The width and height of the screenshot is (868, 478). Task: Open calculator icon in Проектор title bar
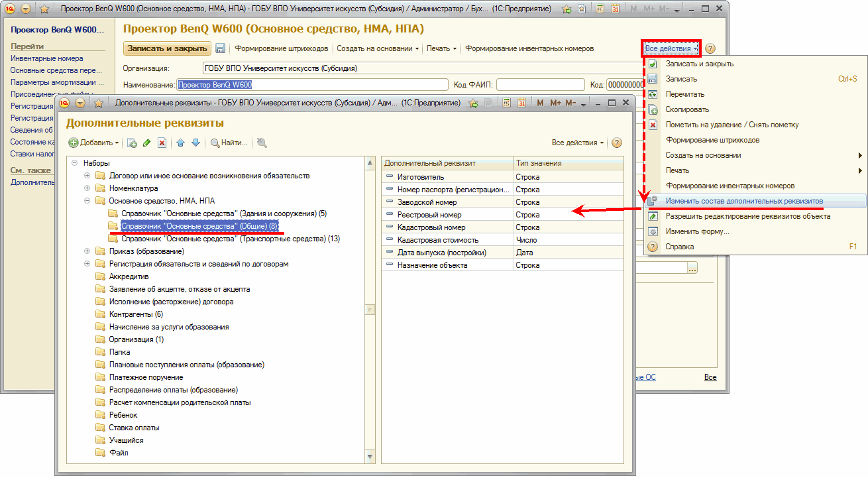[x=600, y=10]
